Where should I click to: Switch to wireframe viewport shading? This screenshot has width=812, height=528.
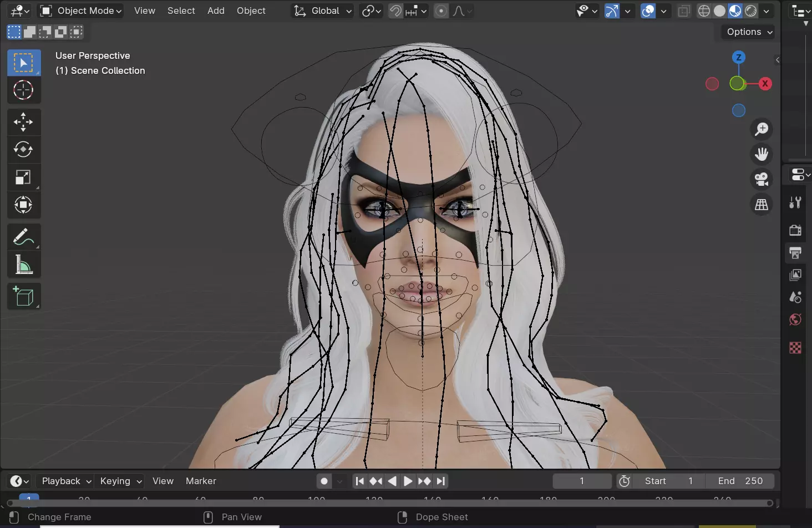704,11
